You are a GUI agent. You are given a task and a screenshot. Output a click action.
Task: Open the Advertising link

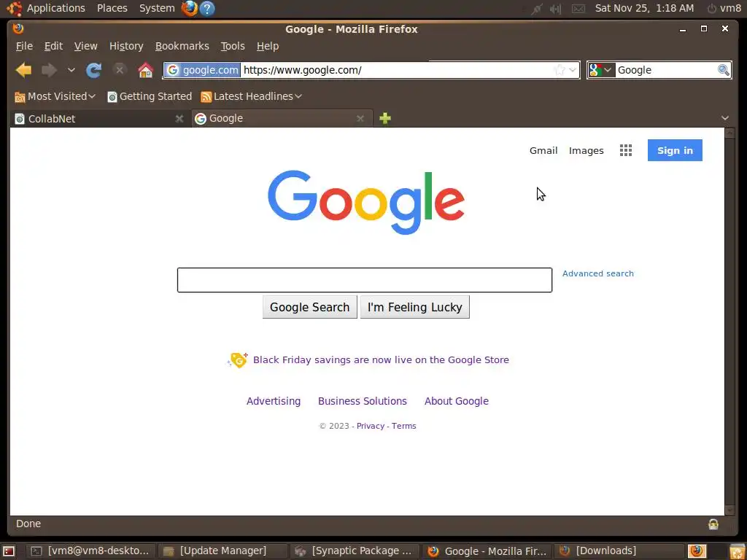274,401
